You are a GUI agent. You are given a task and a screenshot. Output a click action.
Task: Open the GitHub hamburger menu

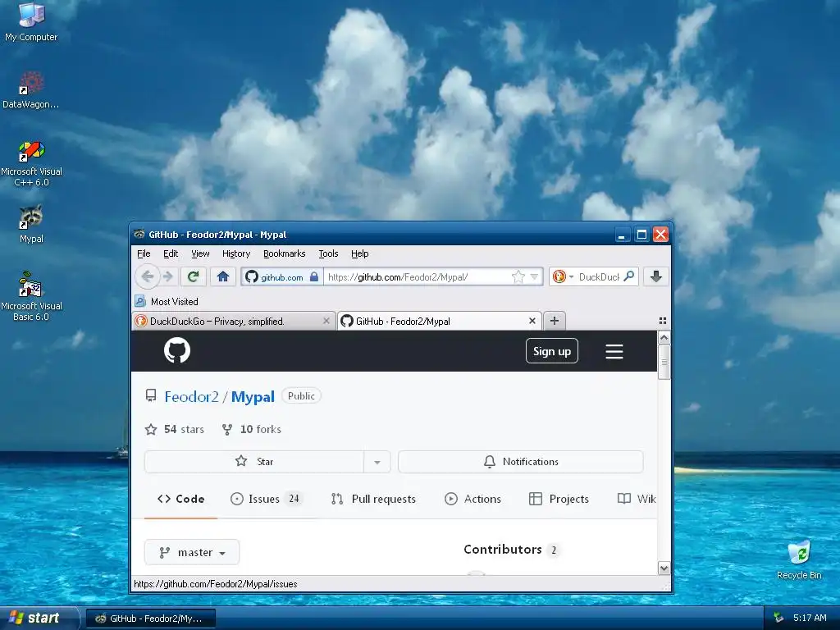pos(614,351)
